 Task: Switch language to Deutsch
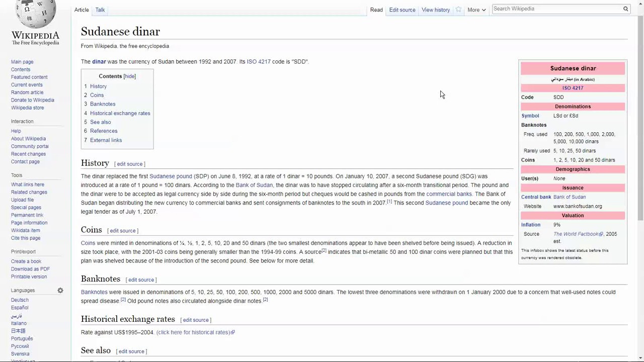click(x=20, y=300)
